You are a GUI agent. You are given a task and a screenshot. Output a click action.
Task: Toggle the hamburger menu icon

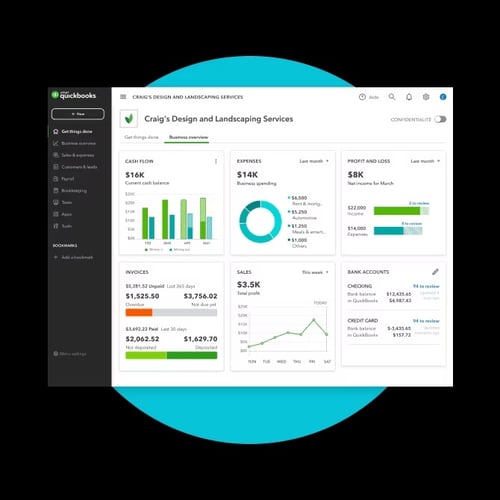pos(123,97)
